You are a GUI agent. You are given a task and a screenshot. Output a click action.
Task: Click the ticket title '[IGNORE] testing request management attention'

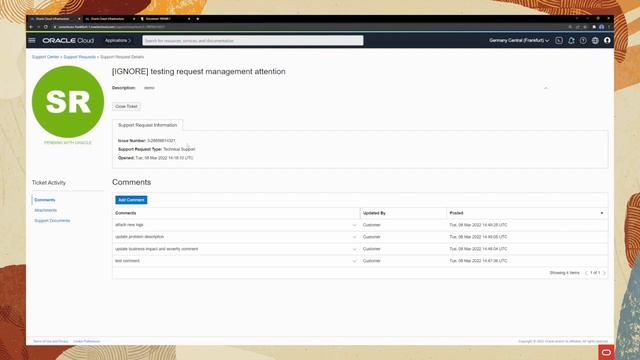[x=199, y=71]
